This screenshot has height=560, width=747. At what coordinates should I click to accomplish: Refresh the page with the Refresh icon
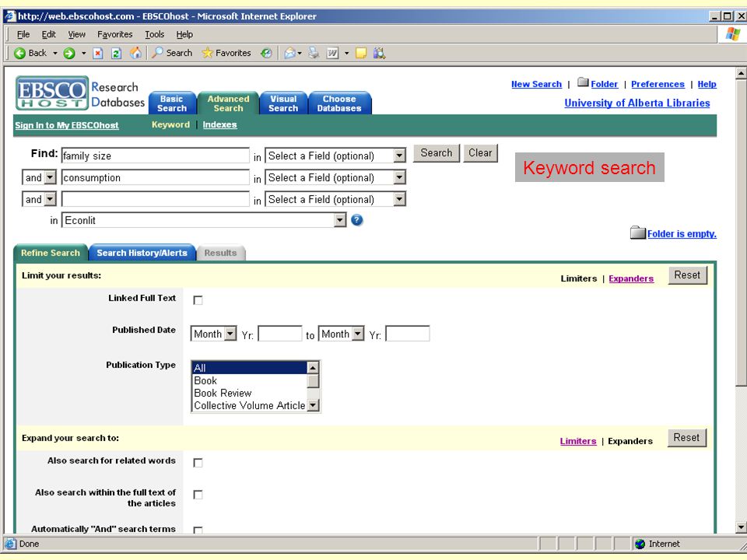point(116,54)
